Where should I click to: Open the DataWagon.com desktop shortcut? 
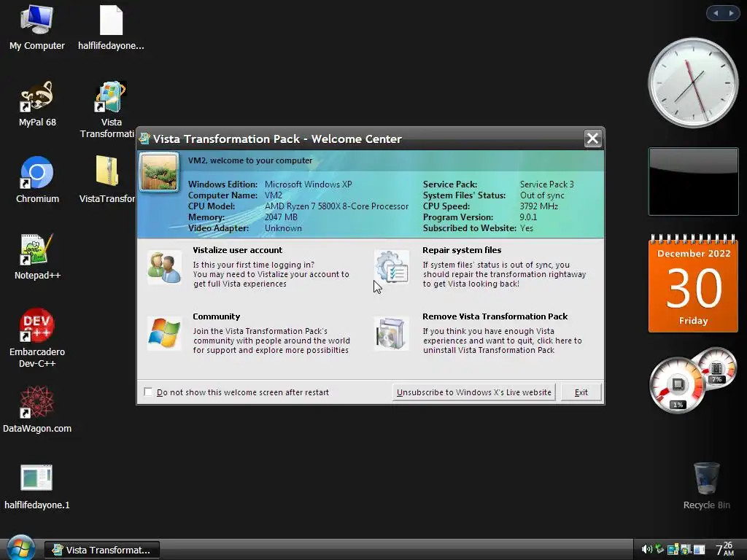(x=37, y=410)
